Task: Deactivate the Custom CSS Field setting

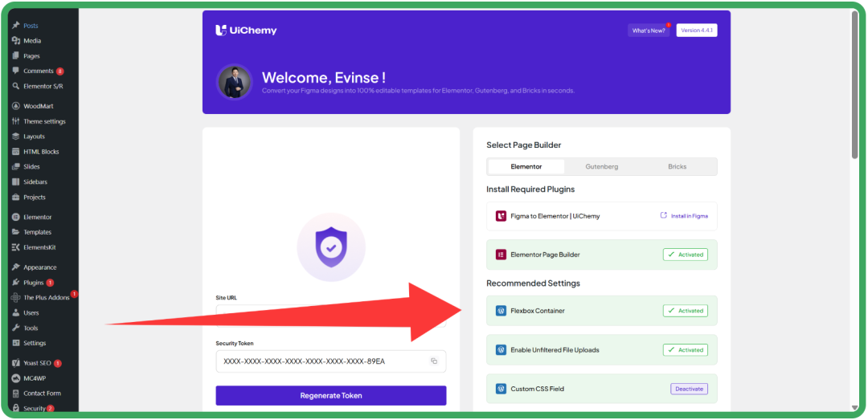Action: pos(689,389)
